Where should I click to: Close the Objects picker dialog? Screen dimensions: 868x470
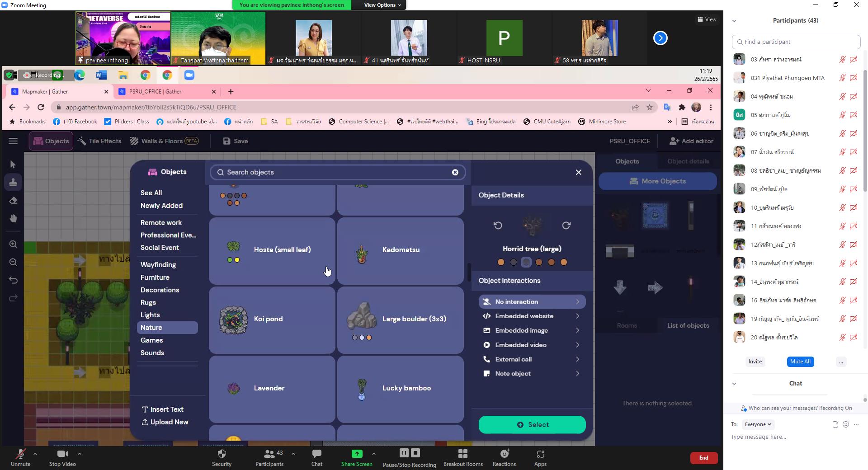pyautogui.click(x=578, y=172)
